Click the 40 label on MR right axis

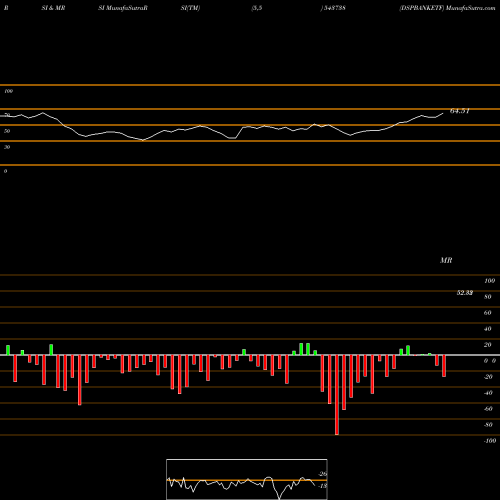[x=488, y=329]
